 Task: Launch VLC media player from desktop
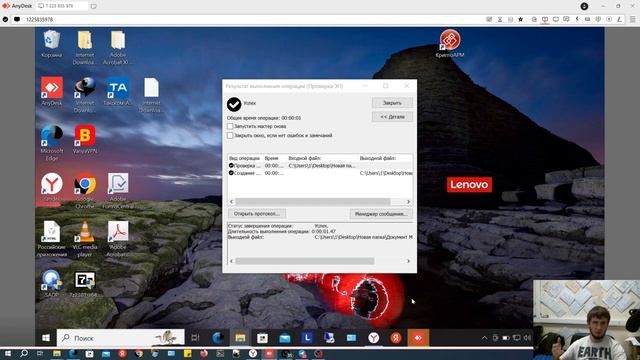coord(85,239)
